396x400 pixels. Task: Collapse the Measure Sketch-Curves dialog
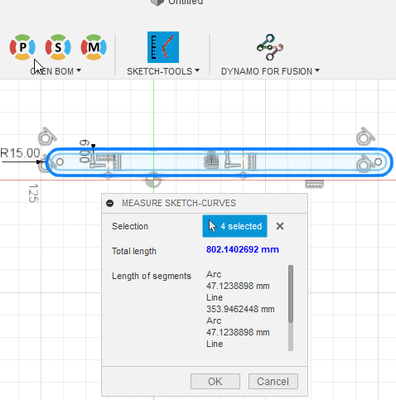110,203
